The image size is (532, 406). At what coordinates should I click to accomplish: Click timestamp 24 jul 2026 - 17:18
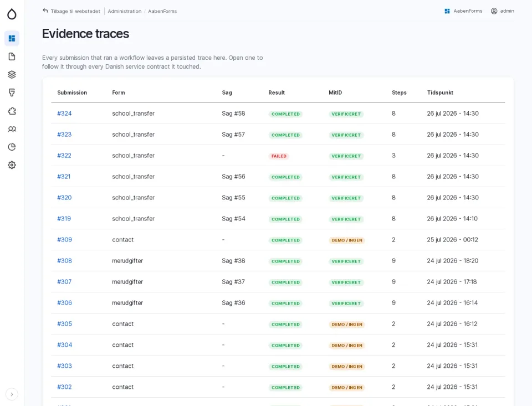[452, 281]
